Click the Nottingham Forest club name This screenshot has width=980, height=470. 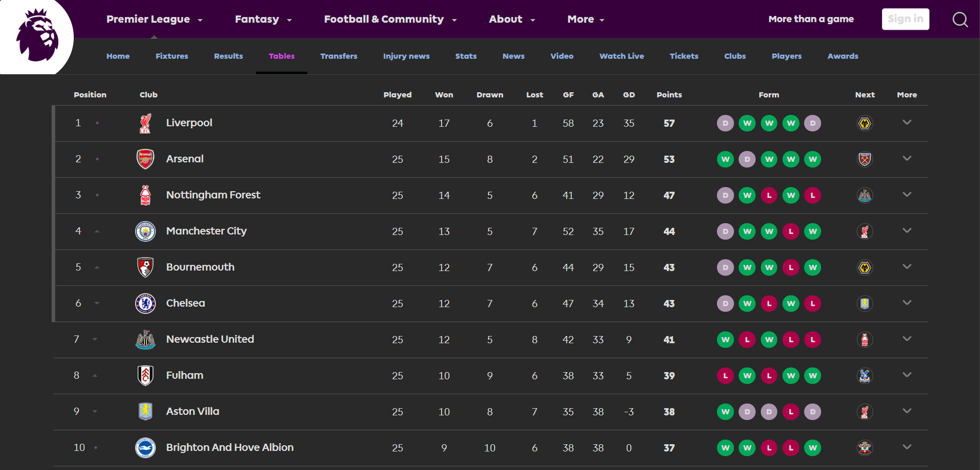pos(213,195)
